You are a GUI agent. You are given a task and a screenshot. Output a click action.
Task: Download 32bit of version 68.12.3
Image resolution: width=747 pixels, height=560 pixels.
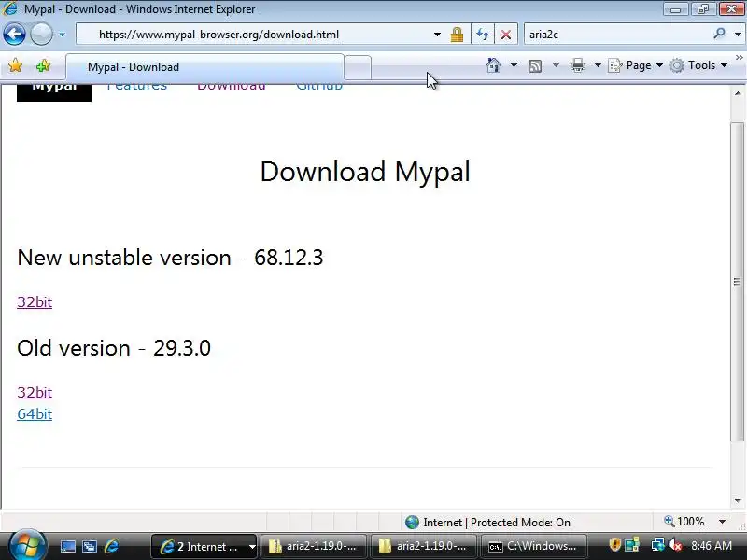coord(35,301)
